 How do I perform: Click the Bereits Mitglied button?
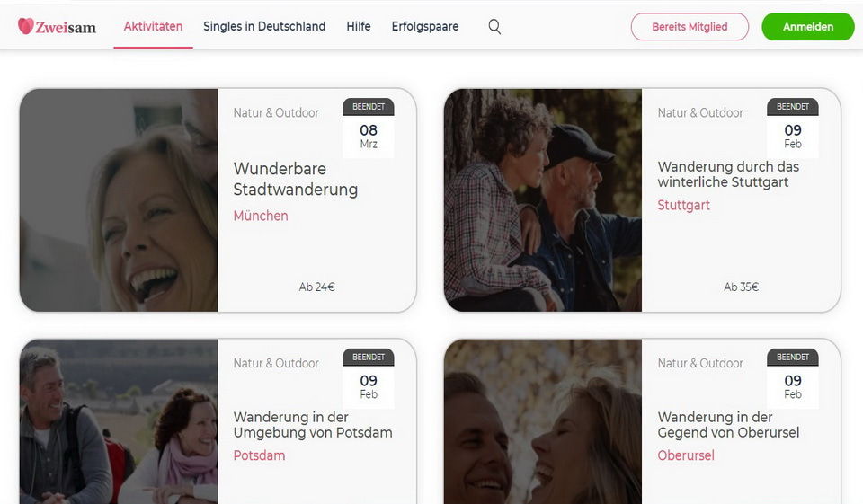[690, 27]
